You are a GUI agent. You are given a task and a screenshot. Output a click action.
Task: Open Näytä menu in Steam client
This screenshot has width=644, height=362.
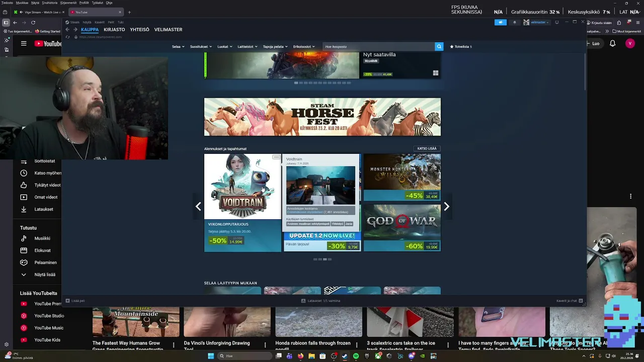[87, 22]
